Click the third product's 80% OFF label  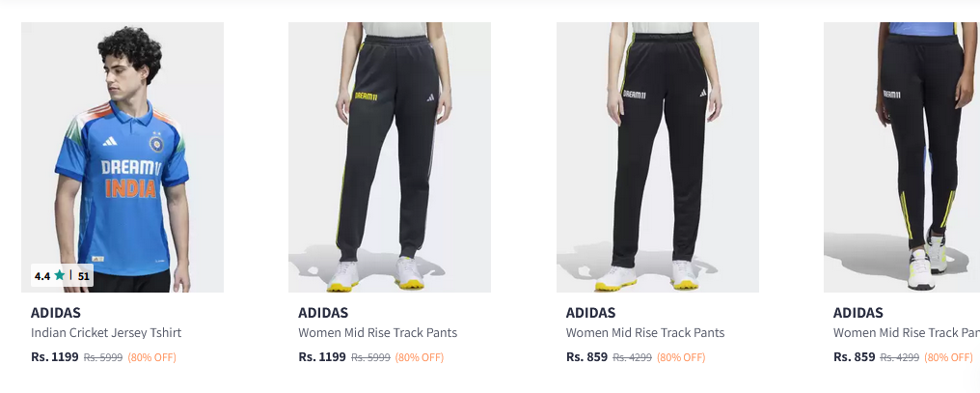[681, 357]
